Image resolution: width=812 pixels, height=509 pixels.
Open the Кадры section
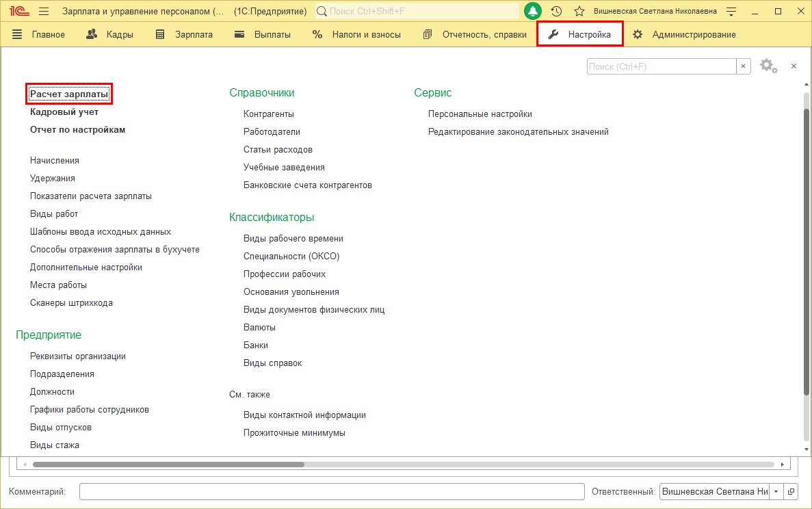[109, 35]
